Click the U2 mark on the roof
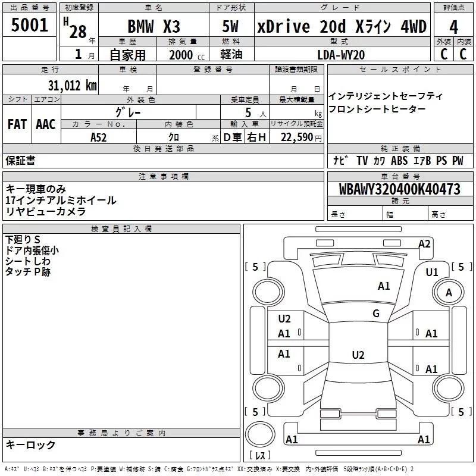 tap(358, 355)
